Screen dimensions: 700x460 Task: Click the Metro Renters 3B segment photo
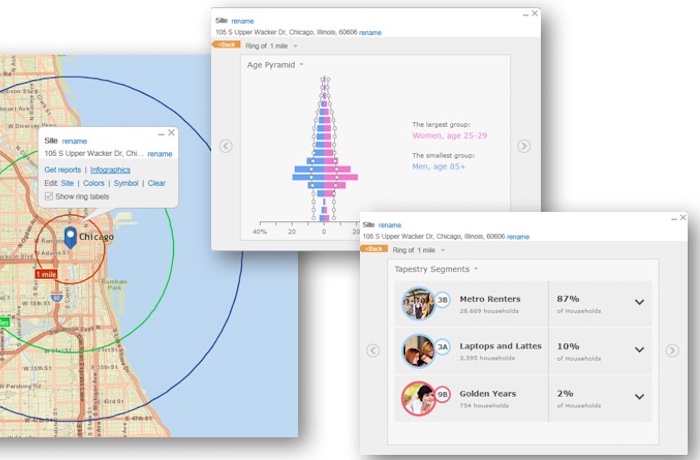[418, 303]
